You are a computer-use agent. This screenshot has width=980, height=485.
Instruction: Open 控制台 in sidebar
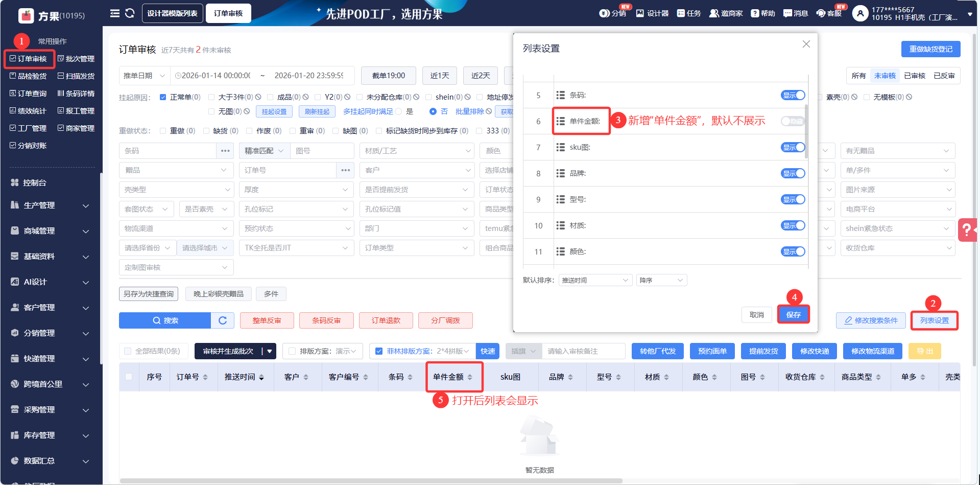click(29, 182)
